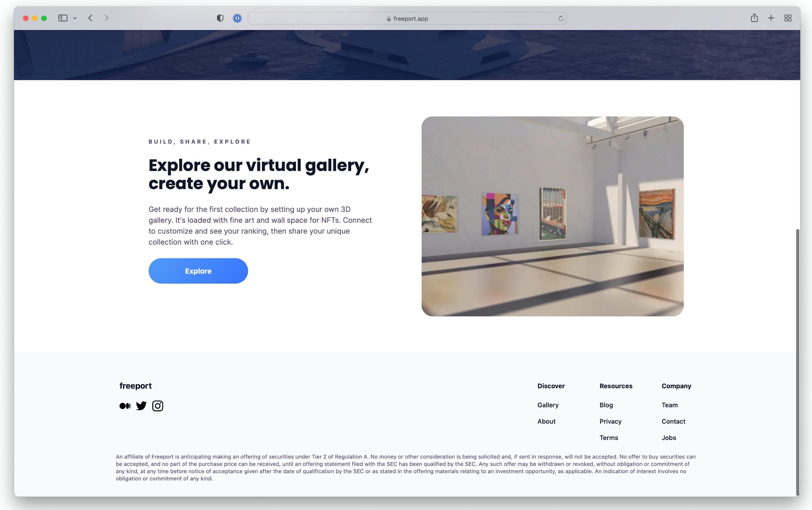Click the Safari sidebar toggle icon
Viewport: 812px width, 510px height.
click(x=63, y=18)
